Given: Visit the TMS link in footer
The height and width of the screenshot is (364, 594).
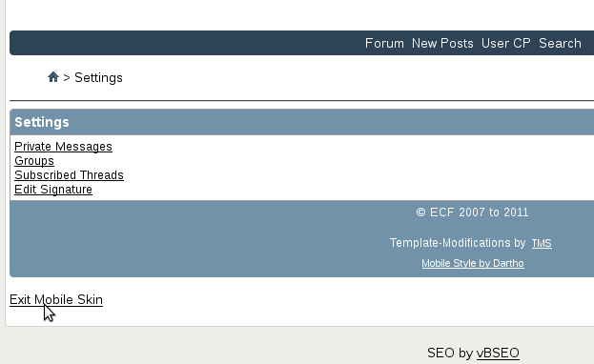Looking at the screenshot, I should tap(542, 243).
